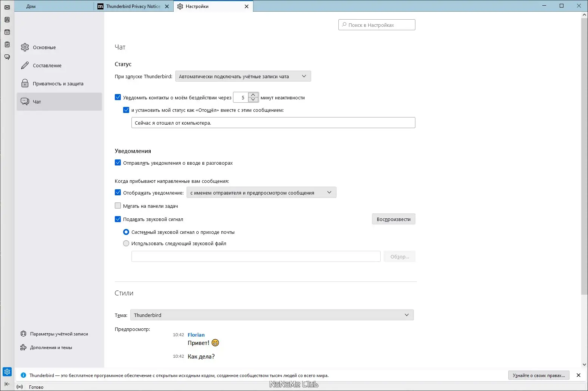Select system sound for new mail radio

pyautogui.click(x=126, y=232)
